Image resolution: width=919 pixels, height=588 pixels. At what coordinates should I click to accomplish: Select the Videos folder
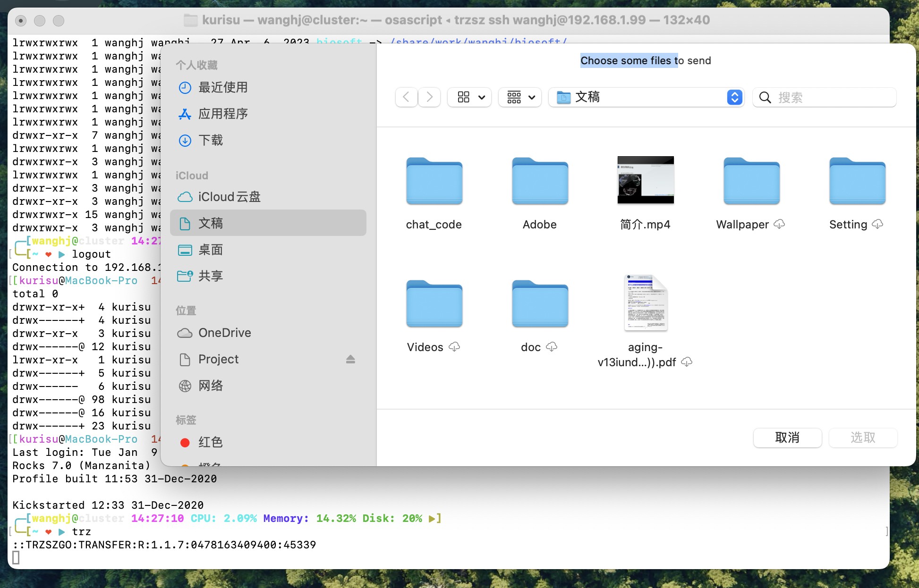[x=434, y=304]
